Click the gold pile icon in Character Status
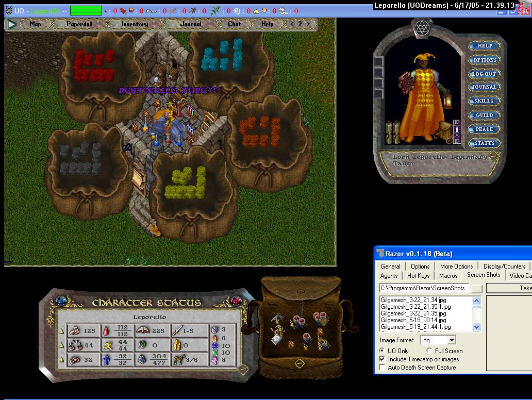Image resolution: width=532 pixels, height=400 pixels. 177,345
